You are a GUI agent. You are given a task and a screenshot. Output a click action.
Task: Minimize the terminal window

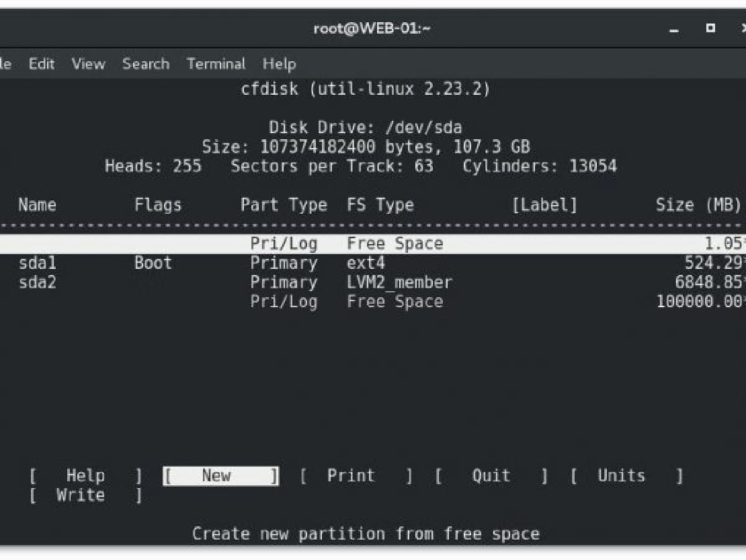[x=673, y=28]
